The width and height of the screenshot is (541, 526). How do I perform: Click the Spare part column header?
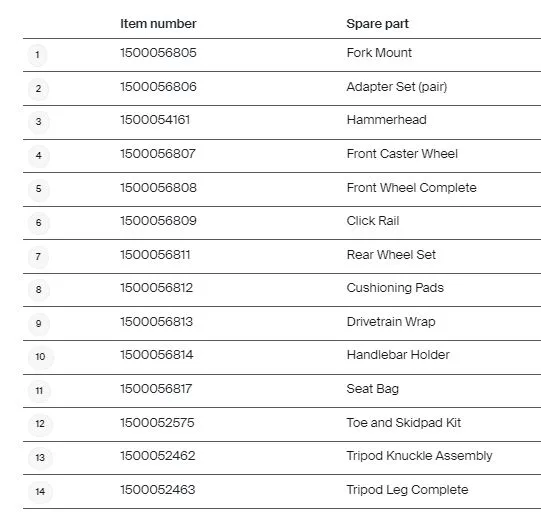tap(377, 24)
